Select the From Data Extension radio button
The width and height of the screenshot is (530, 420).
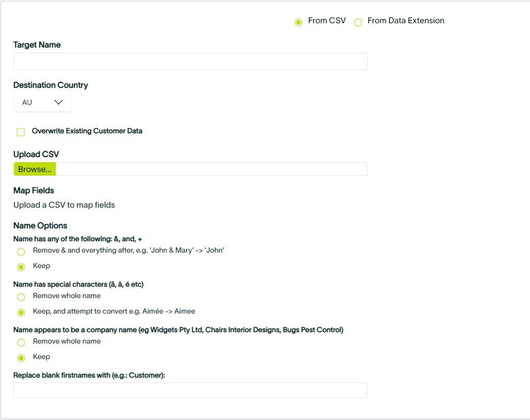point(357,22)
